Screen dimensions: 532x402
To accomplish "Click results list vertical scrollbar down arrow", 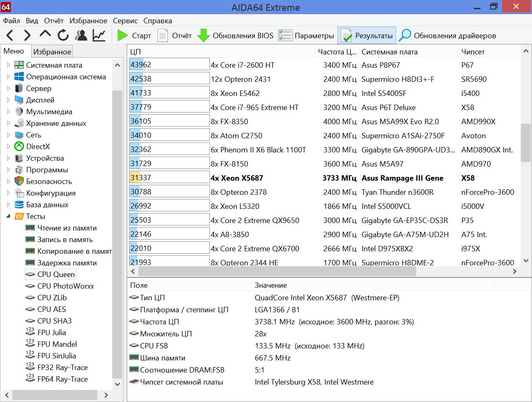I will pos(526,261).
